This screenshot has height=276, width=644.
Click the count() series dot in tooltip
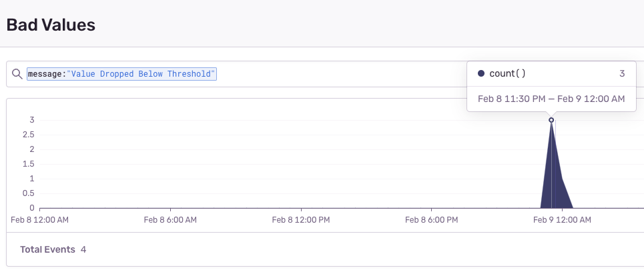tap(481, 73)
